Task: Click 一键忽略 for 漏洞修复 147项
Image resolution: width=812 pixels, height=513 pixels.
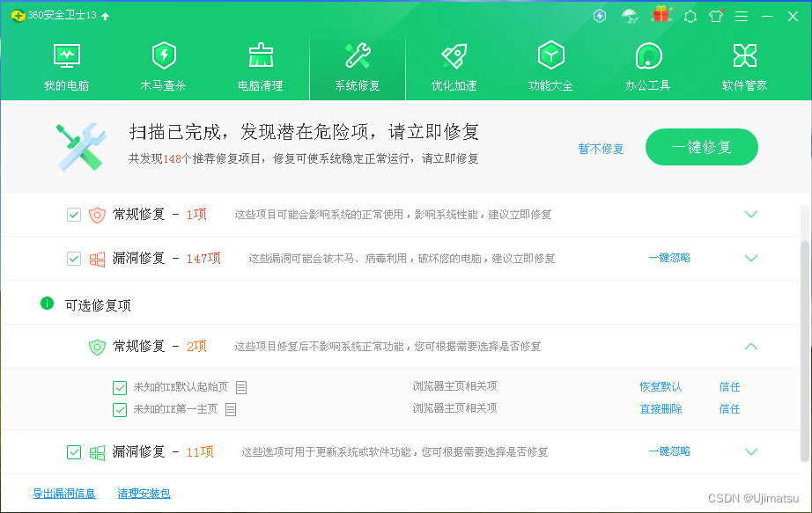Action: (669, 258)
